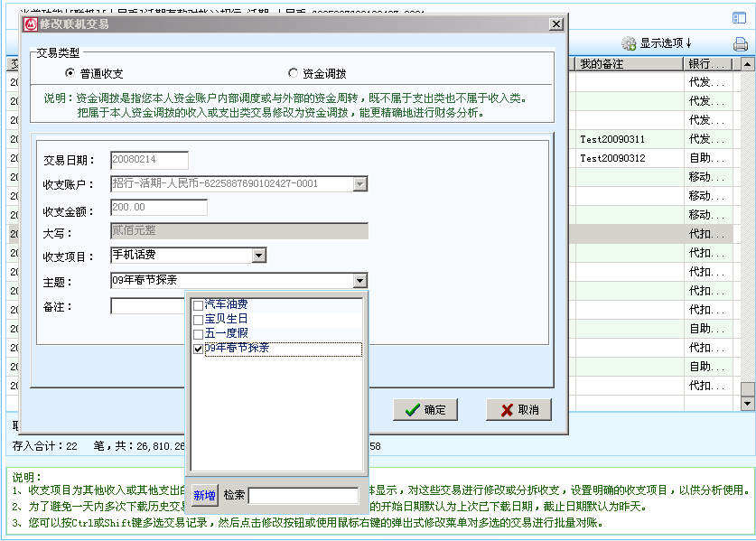Select 资金调拨 radio button
756x541 pixels.
[x=293, y=73]
